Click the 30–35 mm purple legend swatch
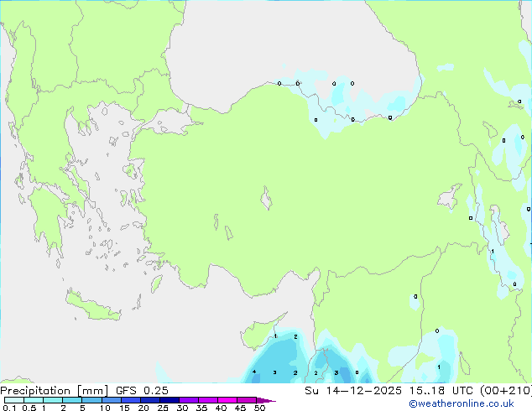532x411 pixels. [189, 400]
